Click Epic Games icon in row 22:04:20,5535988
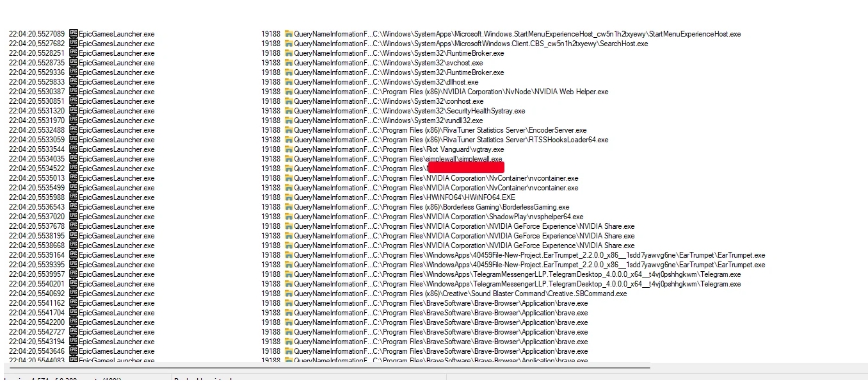 [73, 197]
